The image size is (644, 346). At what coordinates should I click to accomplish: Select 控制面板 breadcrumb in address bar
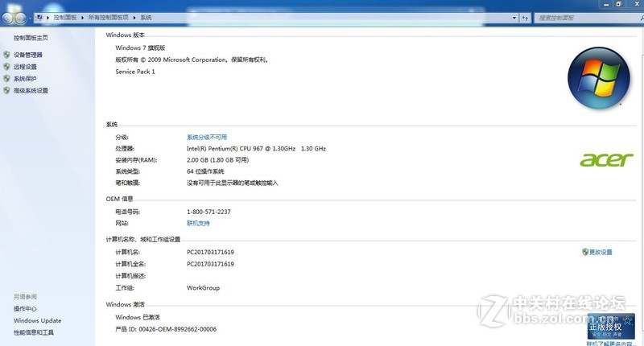[x=65, y=18]
